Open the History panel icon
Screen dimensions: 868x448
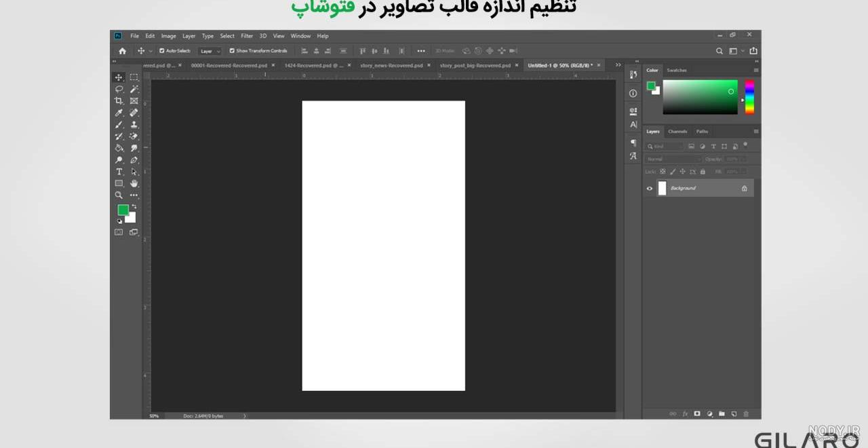(x=633, y=75)
